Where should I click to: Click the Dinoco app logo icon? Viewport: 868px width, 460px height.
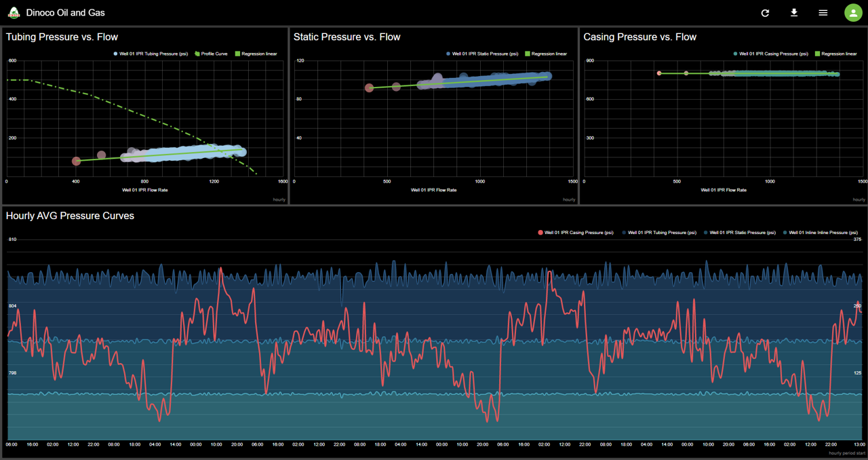pyautogui.click(x=14, y=12)
